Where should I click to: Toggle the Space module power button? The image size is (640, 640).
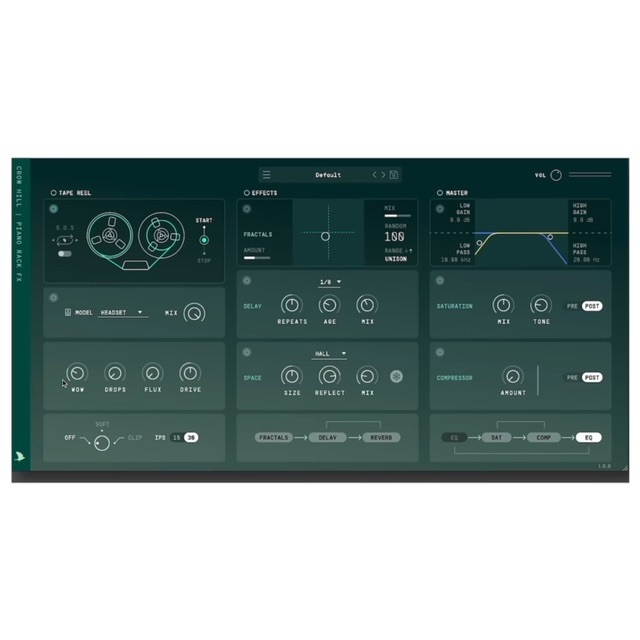[247, 352]
